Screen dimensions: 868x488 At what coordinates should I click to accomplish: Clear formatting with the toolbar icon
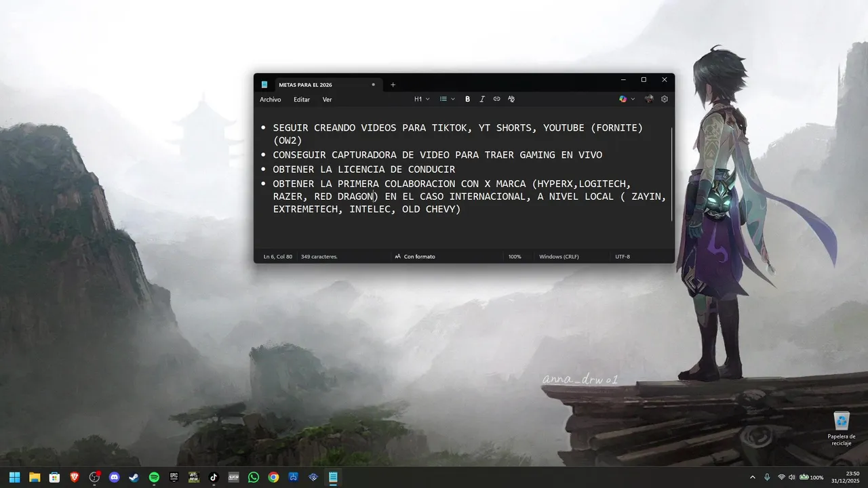pyautogui.click(x=511, y=99)
